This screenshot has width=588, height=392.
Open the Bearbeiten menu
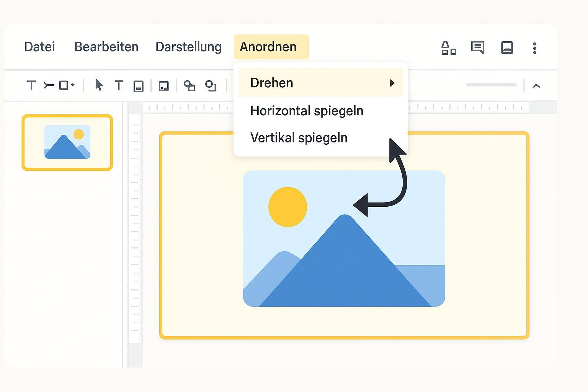pyautogui.click(x=106, y=47)
